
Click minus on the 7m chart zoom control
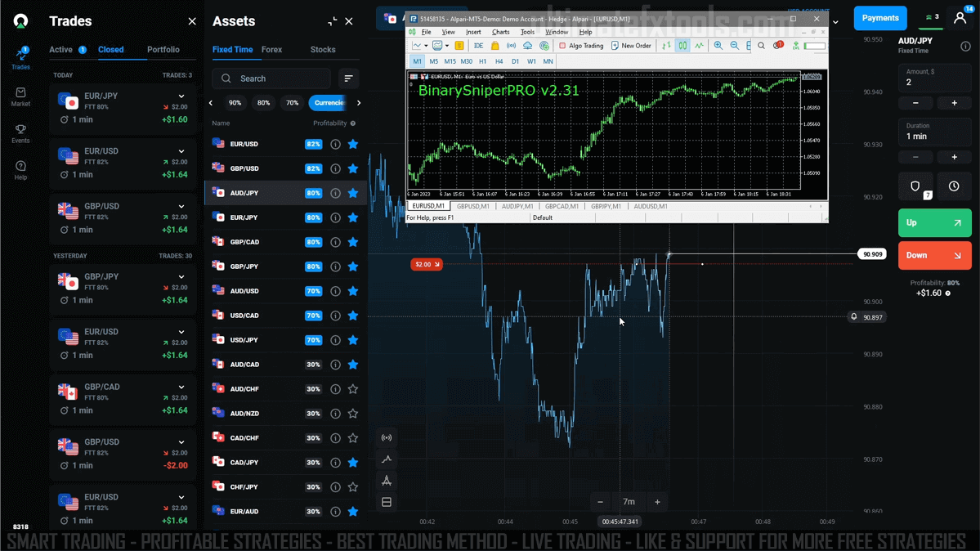click(600, 501)
